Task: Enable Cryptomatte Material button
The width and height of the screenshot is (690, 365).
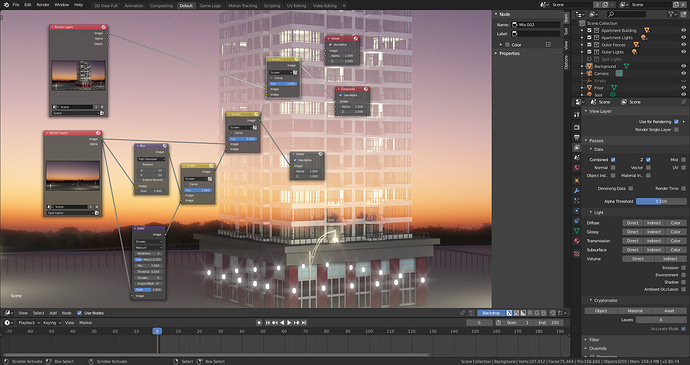Action: pos(635,310)
